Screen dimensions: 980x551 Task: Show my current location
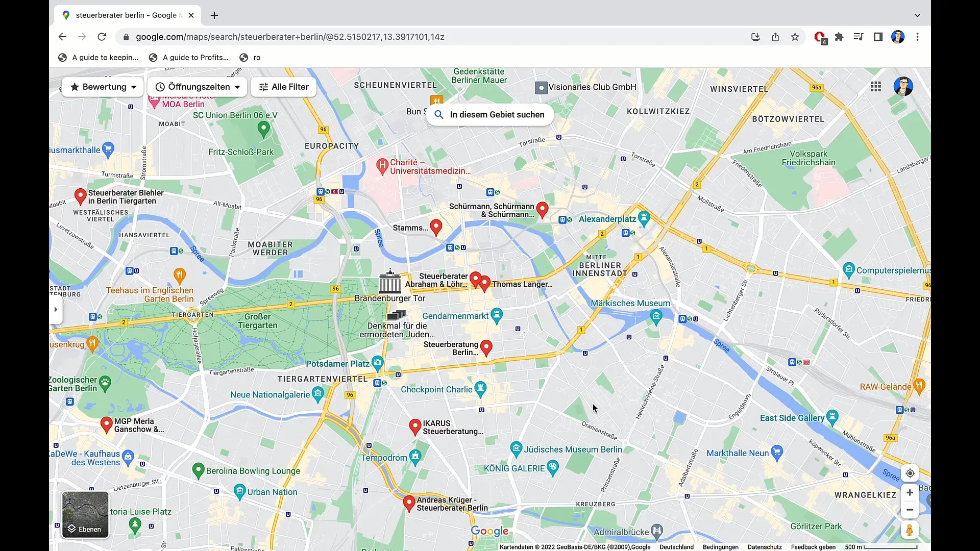point(910,473)
